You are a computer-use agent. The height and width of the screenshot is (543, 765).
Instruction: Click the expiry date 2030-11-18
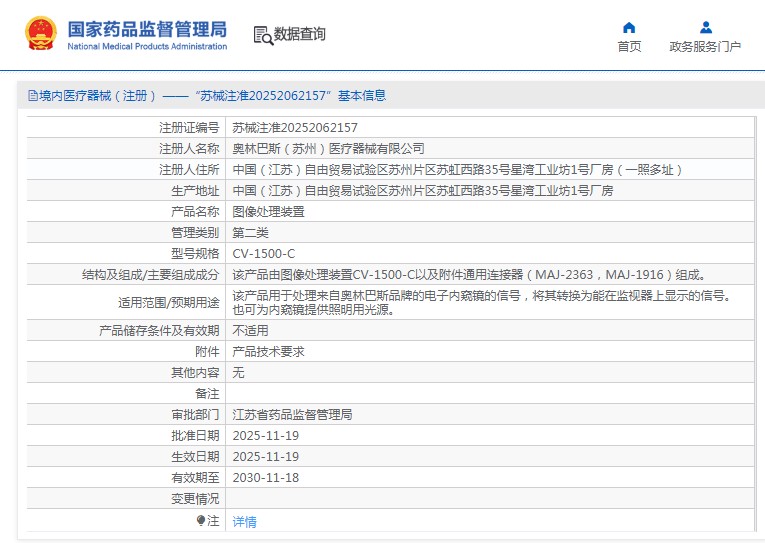point(265,477)
